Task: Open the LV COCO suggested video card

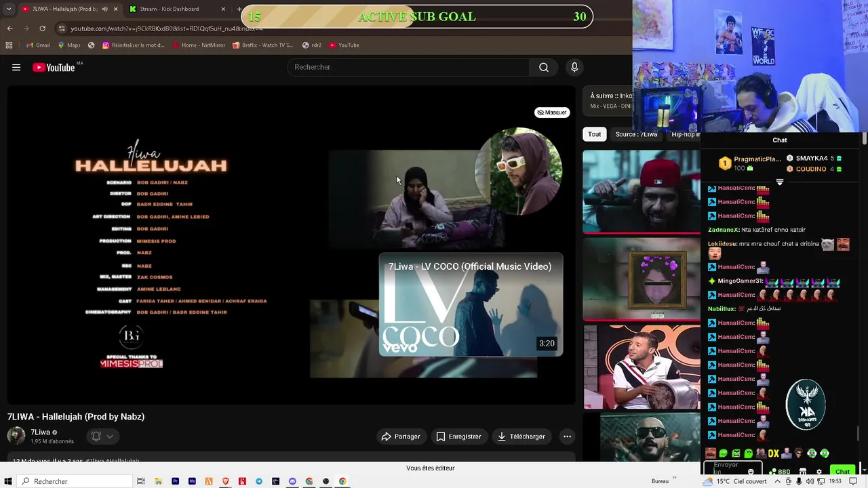Action: tap(471, 305)
